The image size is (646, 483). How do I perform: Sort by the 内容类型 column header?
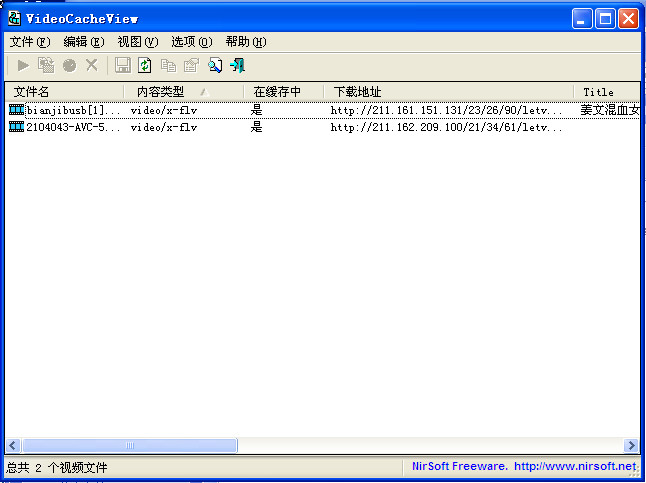(x=184, y=91)
